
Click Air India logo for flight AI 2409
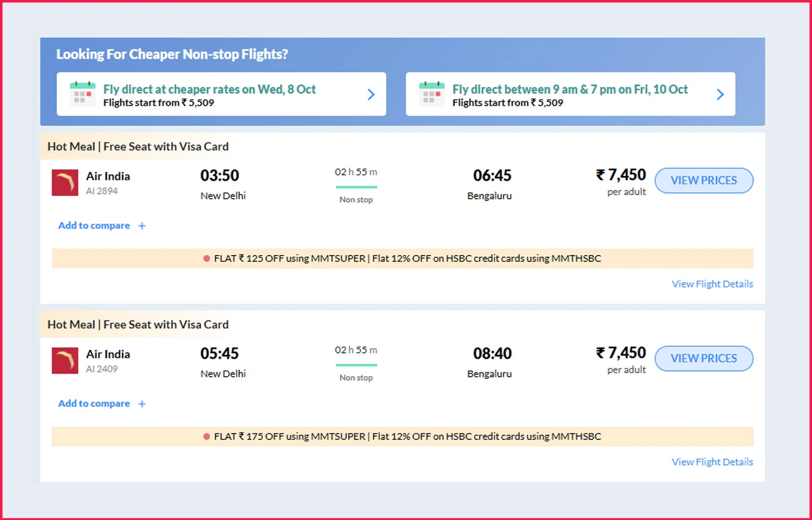(x=65, y=361)
